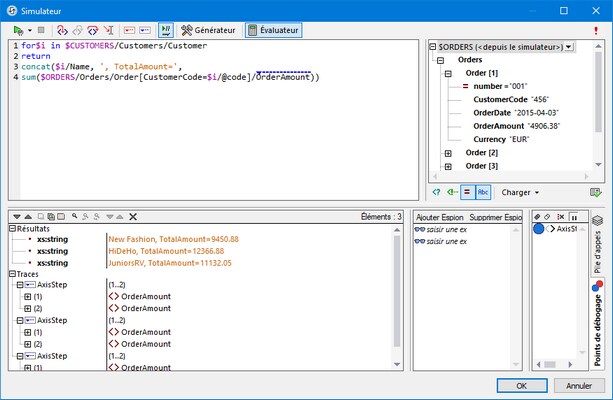Image resolution: width=613 pixels, height=400 pixels.
Task: Switch to Générateur mode
Action: coord(208,30)
